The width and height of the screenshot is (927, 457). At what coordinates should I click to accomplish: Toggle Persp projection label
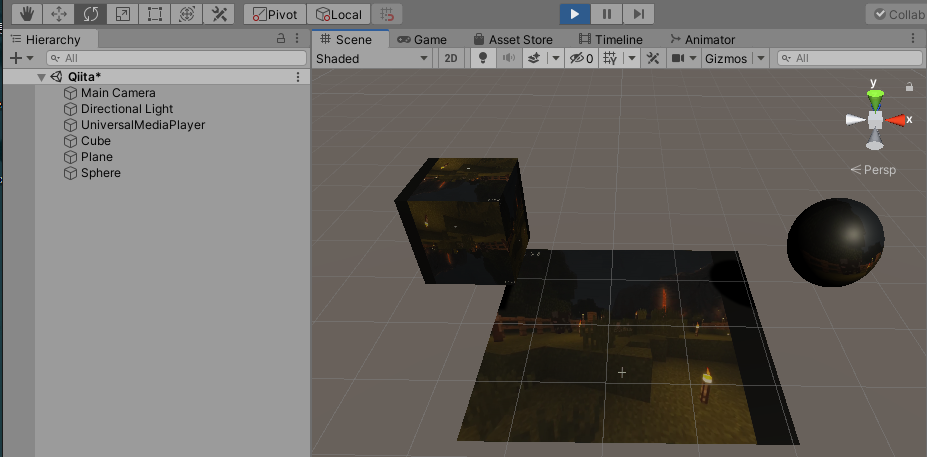[x=873, y=170]
